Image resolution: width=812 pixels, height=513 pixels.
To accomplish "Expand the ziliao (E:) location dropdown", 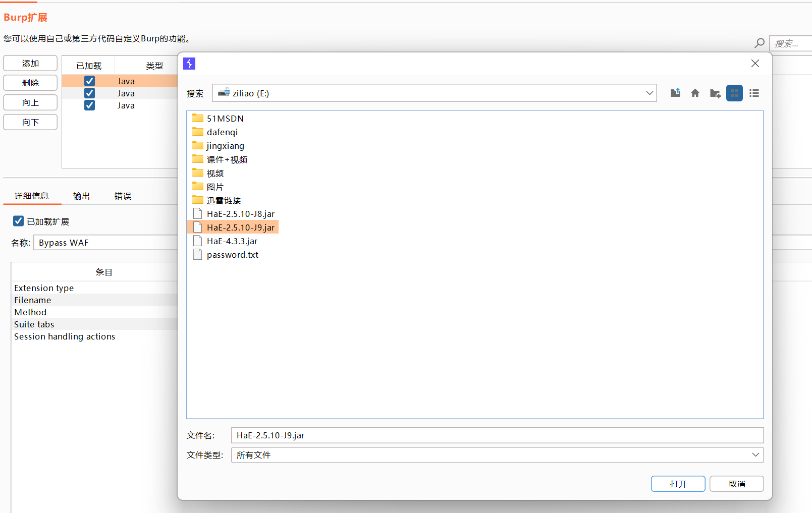I will (649, 93).
